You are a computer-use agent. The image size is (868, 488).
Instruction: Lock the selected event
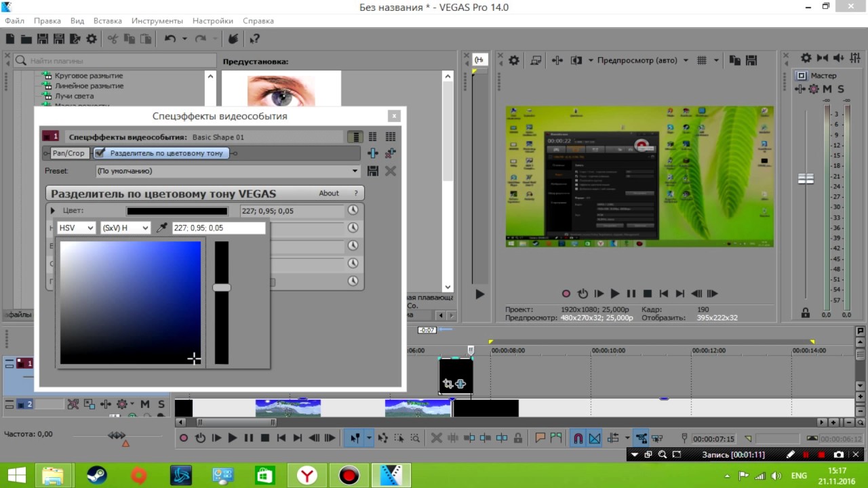point(518,438)
